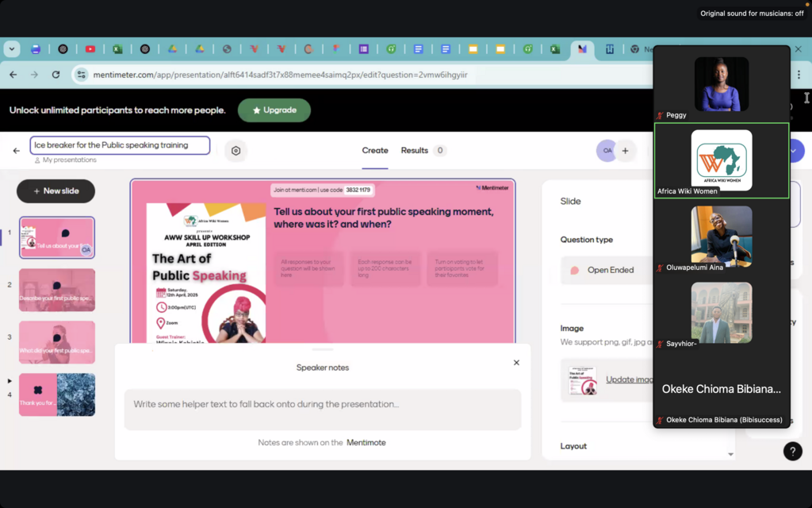Select Africa Wiki Women video tile

click(722, 160)
